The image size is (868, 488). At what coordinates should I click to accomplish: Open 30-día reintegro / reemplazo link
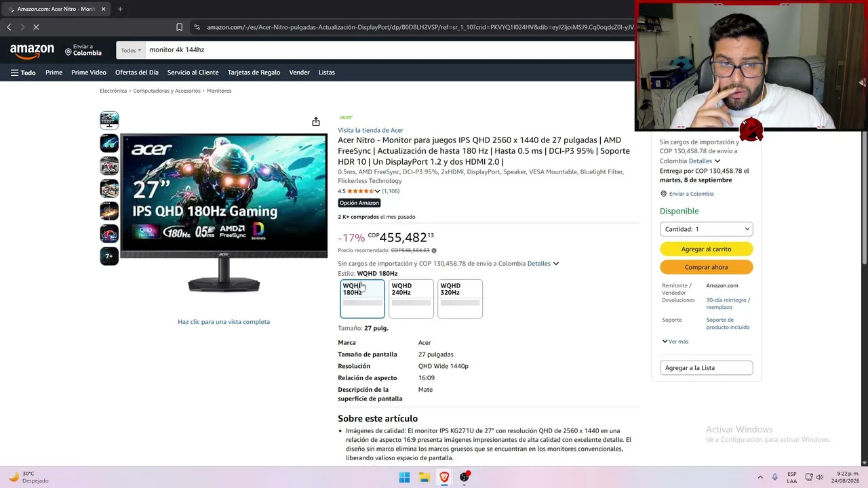pos(728,304)
